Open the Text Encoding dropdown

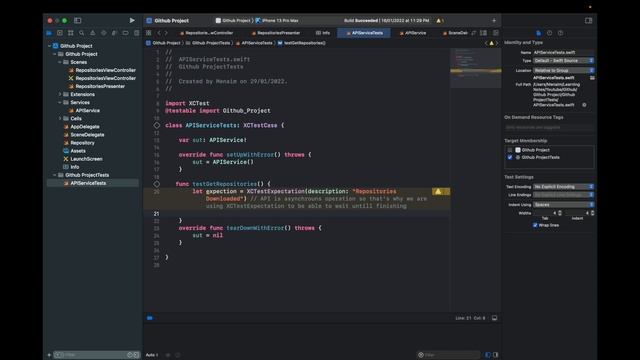[563, 187]
